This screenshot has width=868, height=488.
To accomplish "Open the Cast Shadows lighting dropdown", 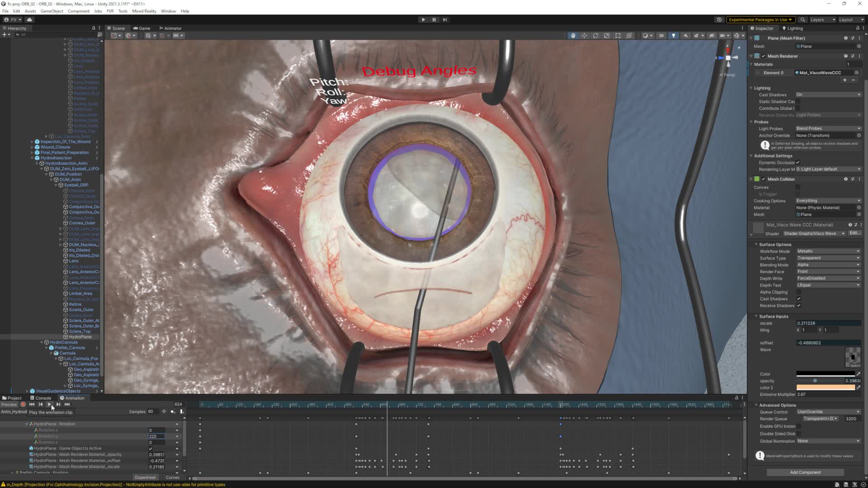I will point(828,95).
